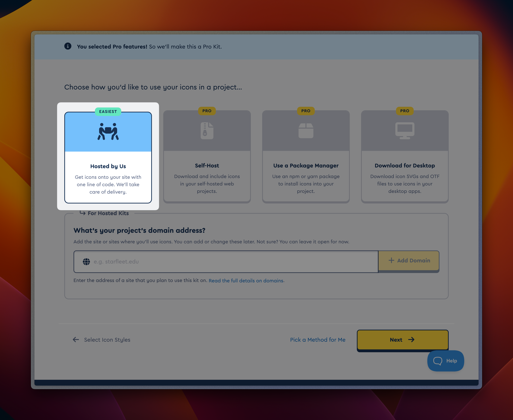Open Read the full details on domains link
Viewport: 513px width, 420px height.
(x=246, y=281)
